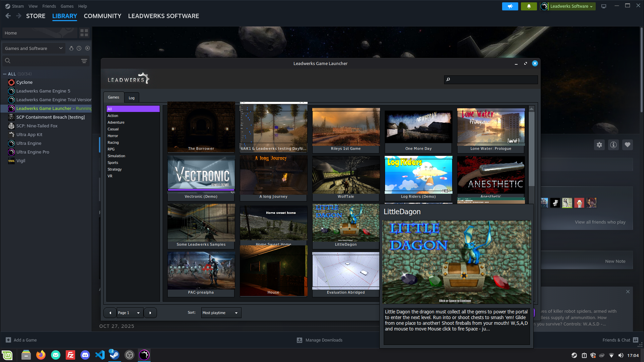
Task: Open the green notifications bell
Action: click(x=529, y=6)
